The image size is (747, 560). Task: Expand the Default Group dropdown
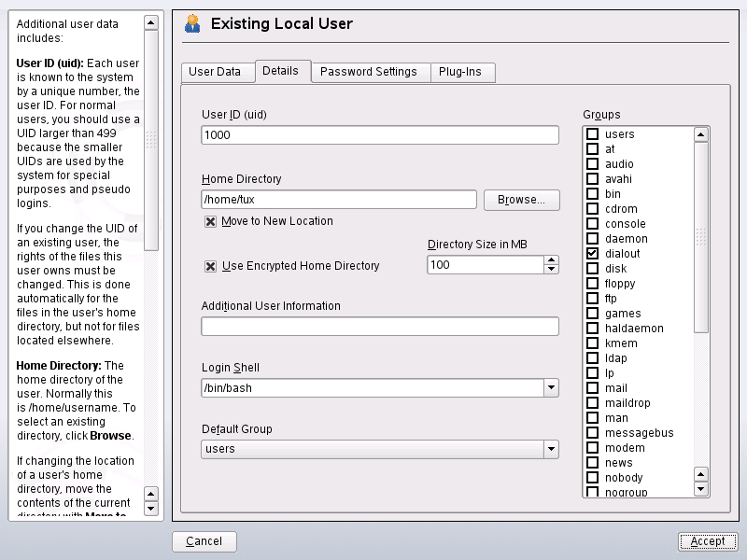tap(551, 449)
